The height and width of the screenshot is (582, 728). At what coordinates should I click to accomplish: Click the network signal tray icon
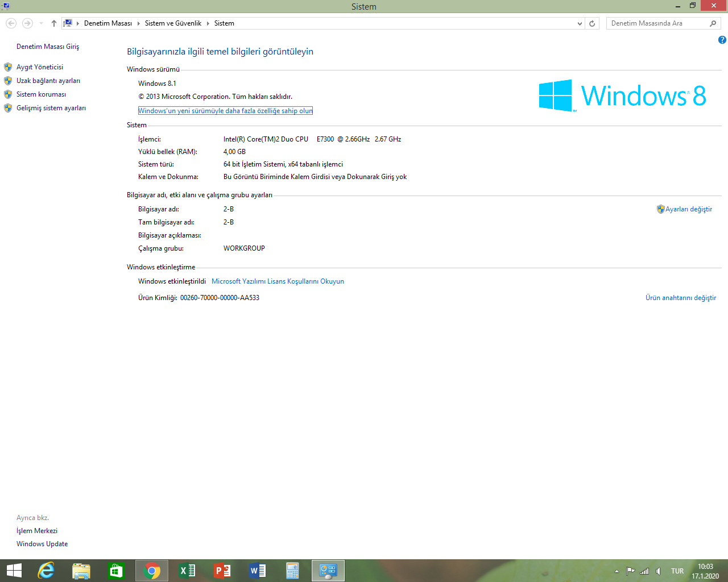point(644,571)
